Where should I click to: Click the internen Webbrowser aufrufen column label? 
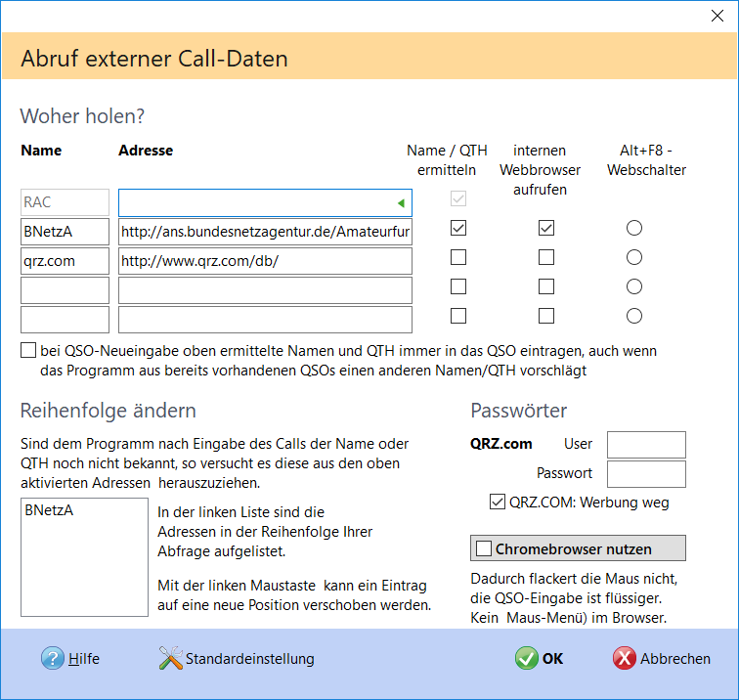click(x=540, y=170)
